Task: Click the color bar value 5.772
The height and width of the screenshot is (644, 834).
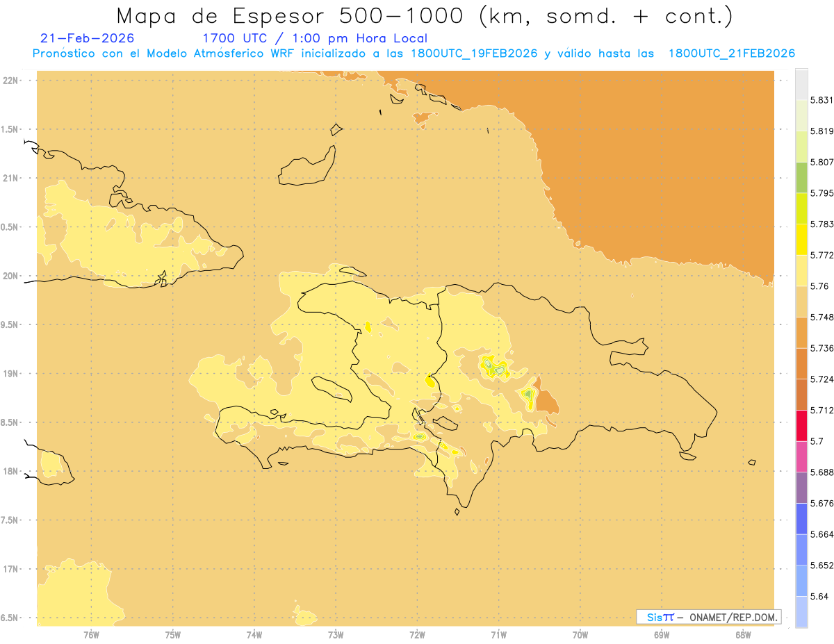Action: (x=821, y=255)
